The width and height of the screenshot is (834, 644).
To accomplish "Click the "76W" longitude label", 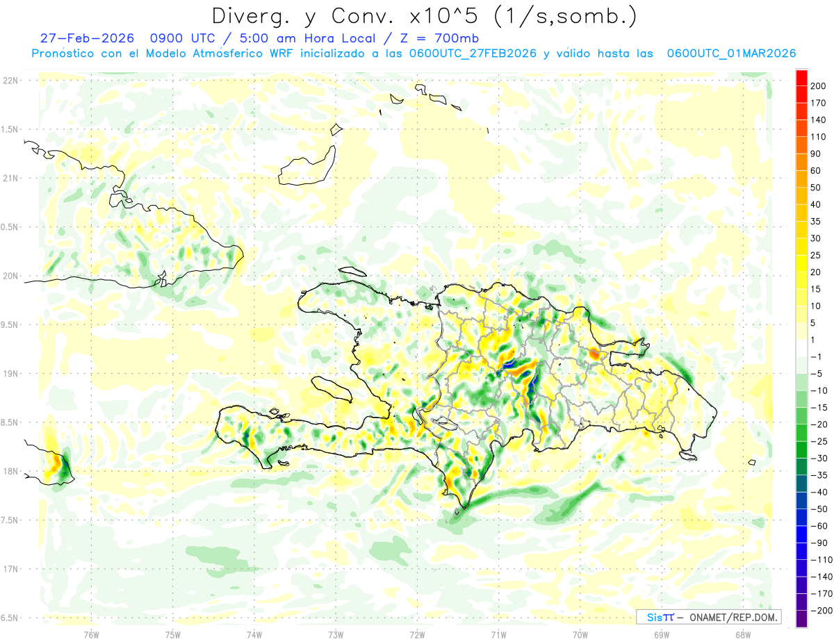I will (91, 634).
